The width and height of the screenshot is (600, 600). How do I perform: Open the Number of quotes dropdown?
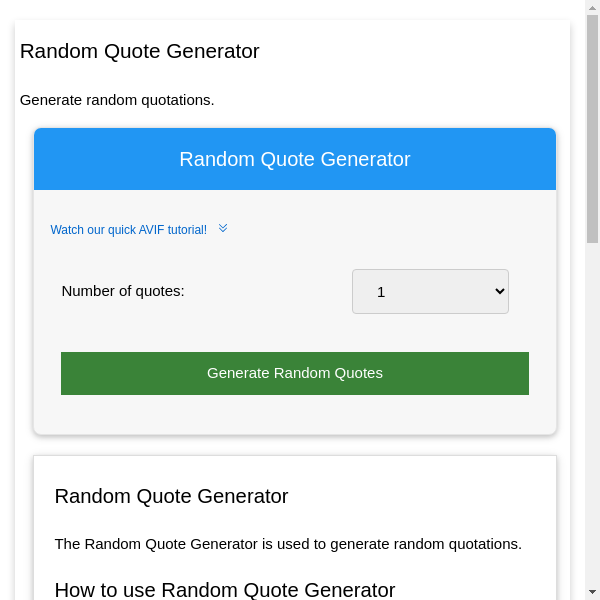coord(430,291)
